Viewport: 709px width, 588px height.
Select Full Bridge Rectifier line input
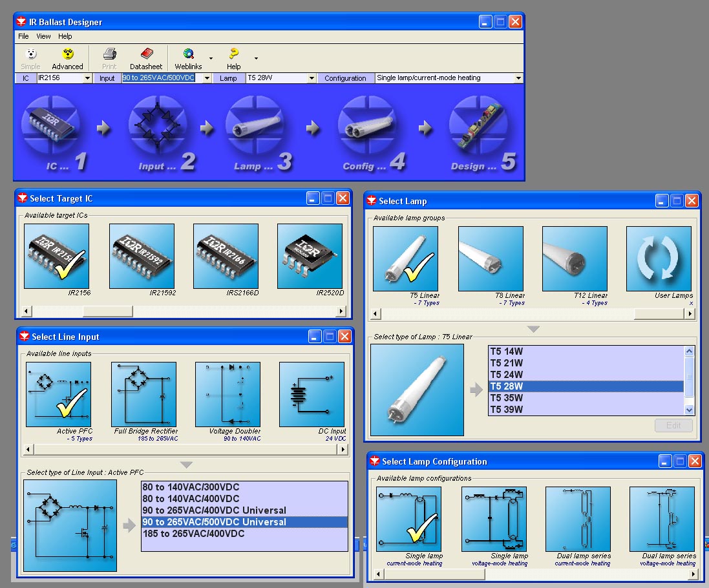tap(143, 394)
